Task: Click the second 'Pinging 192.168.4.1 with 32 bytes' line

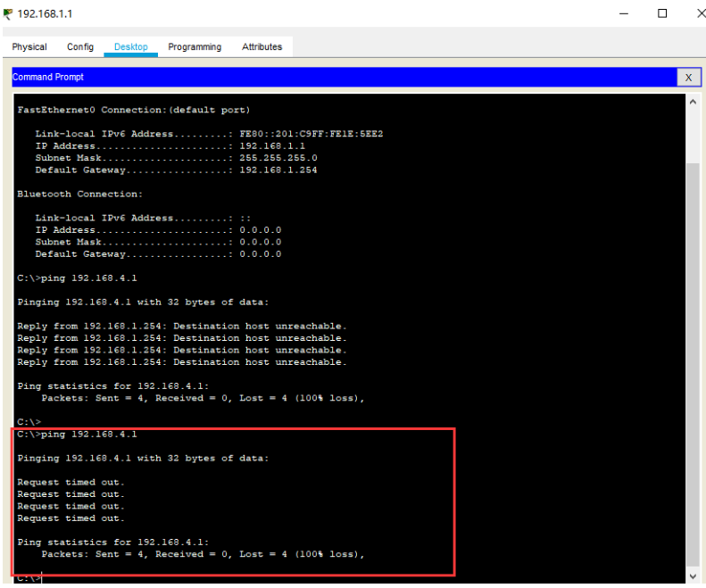Action: [143, 459]
